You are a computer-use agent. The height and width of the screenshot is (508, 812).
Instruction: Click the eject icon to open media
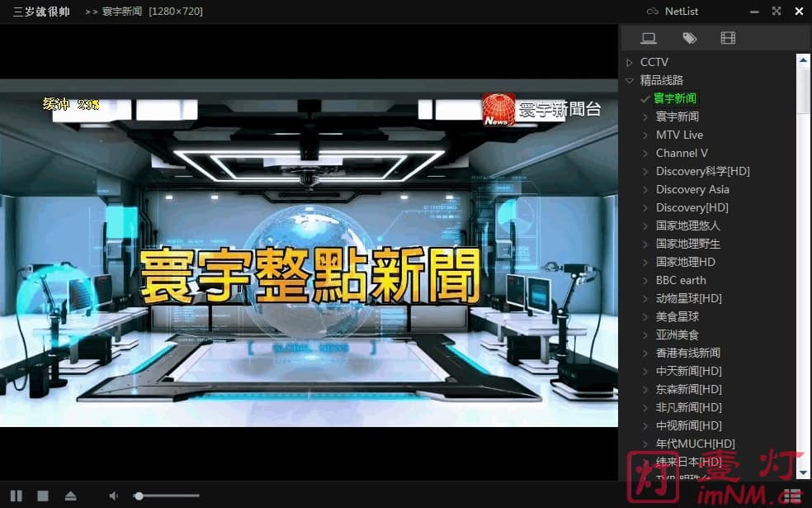(x=70, y=496)
